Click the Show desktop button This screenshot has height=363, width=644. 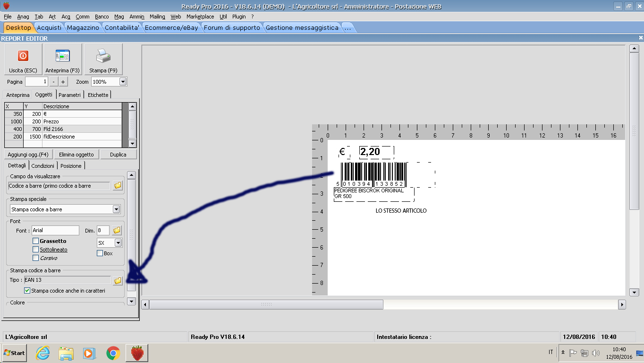click(640, 353)
